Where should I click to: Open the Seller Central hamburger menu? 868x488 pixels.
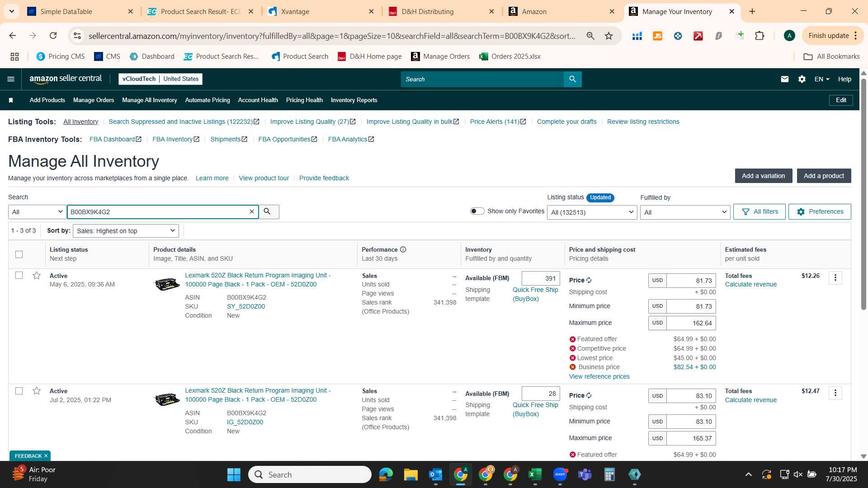pyautogui.click(x=11, y=79)
